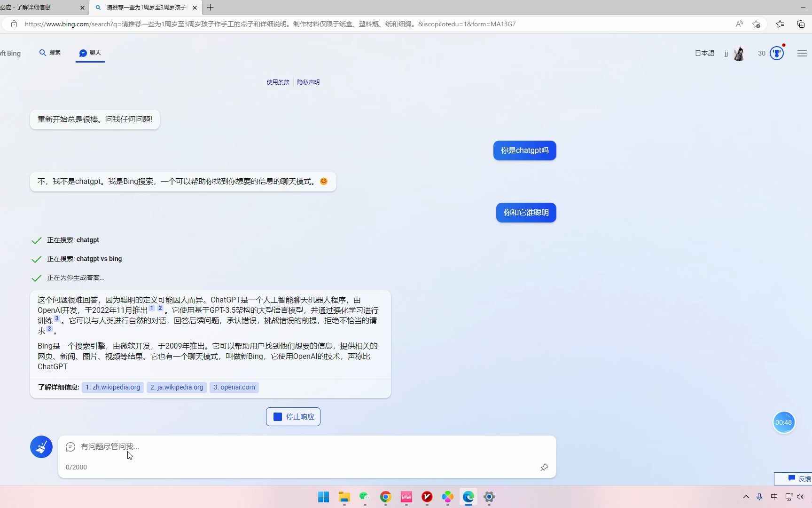Open the red V app in taskbar
Image resolution: width=812 pixels, height=508 pixels.
click(427, 497)
